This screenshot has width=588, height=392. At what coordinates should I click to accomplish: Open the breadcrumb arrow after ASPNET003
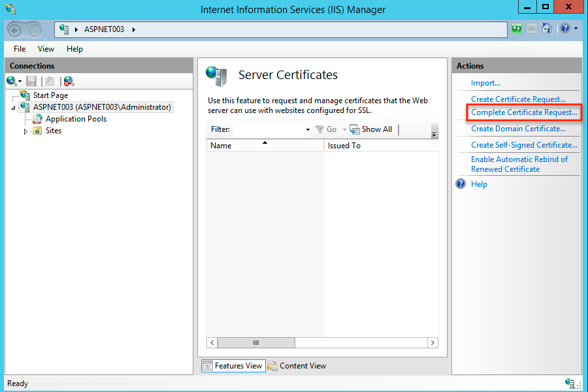coord(134,29)
